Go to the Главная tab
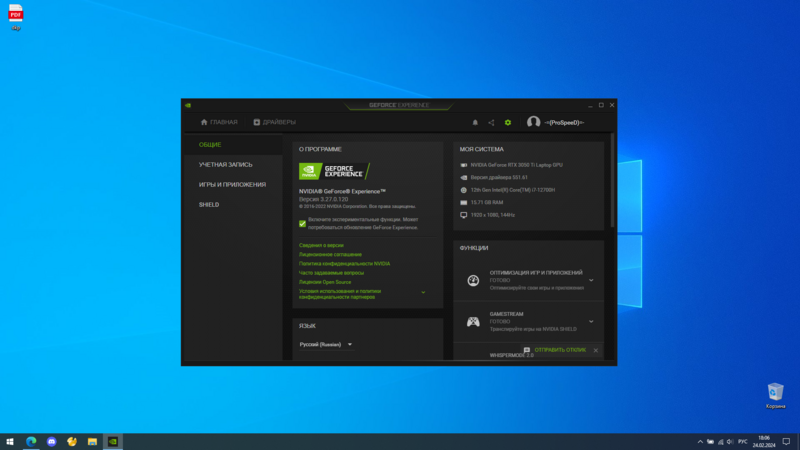Viewport: 800px width, 450px height. 219,122
